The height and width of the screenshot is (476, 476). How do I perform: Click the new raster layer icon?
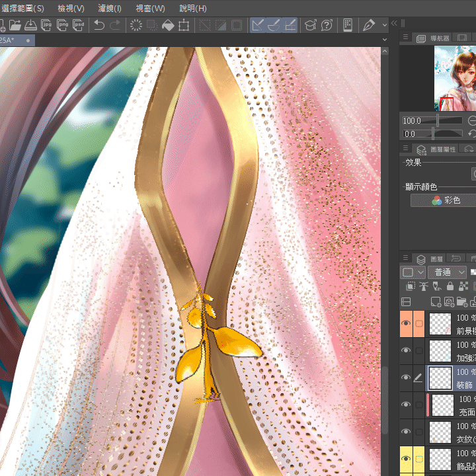point(436,301)
